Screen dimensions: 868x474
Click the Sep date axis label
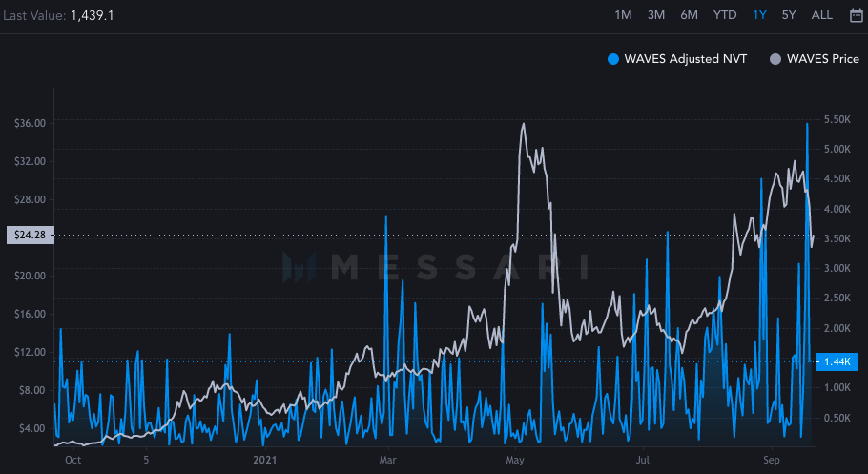[x=771, y=460]
